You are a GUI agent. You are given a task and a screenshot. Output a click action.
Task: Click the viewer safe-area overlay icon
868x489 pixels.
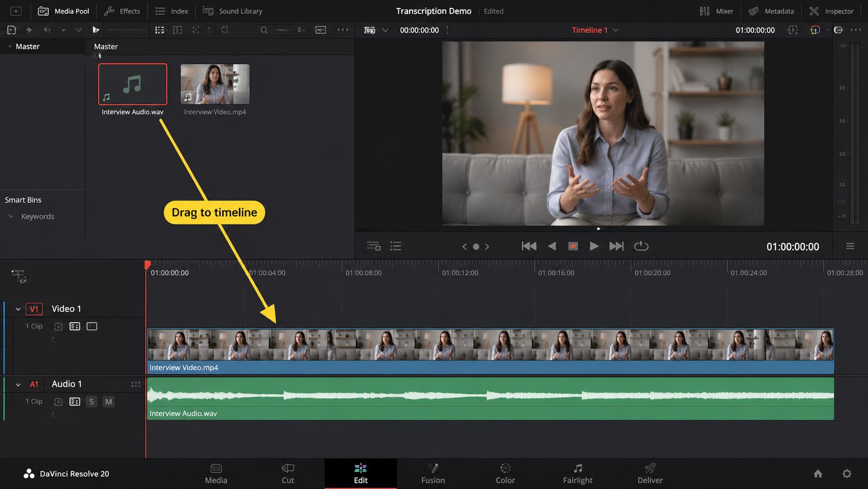tap(793, 30)
